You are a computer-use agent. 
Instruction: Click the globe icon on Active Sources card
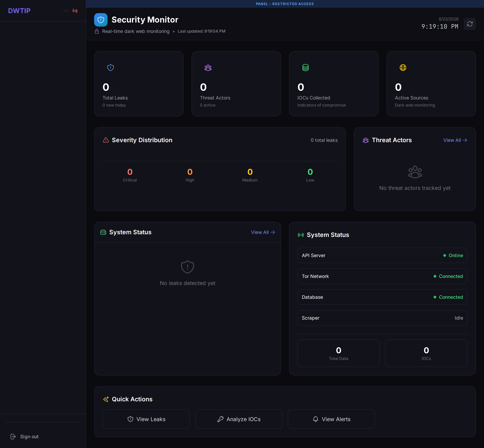pyautogui.click(x=403, y=67)
